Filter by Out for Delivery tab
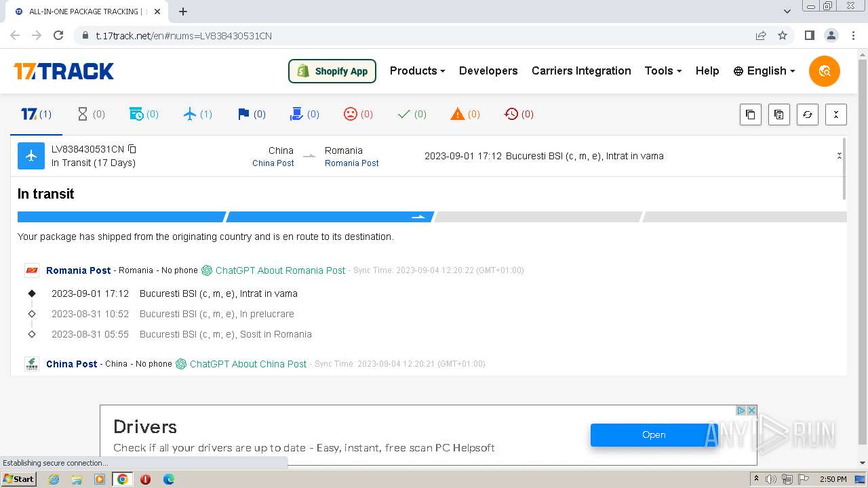Viewport: 868px width, 488px height. point(304,114)
